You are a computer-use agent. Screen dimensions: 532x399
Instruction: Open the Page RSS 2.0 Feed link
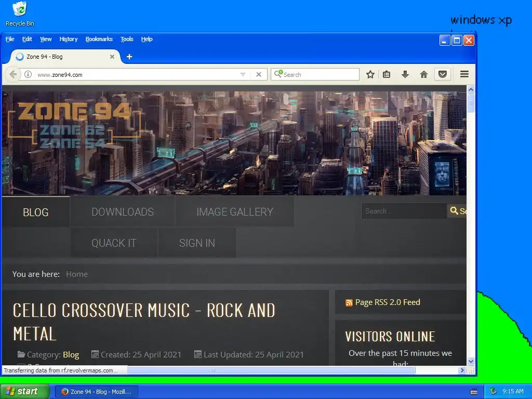point(388,302)
